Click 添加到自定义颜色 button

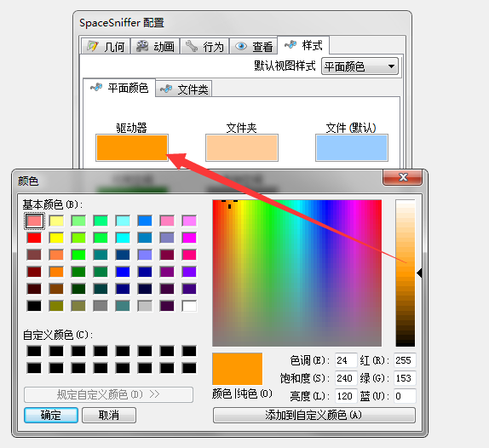pos(314,415)
